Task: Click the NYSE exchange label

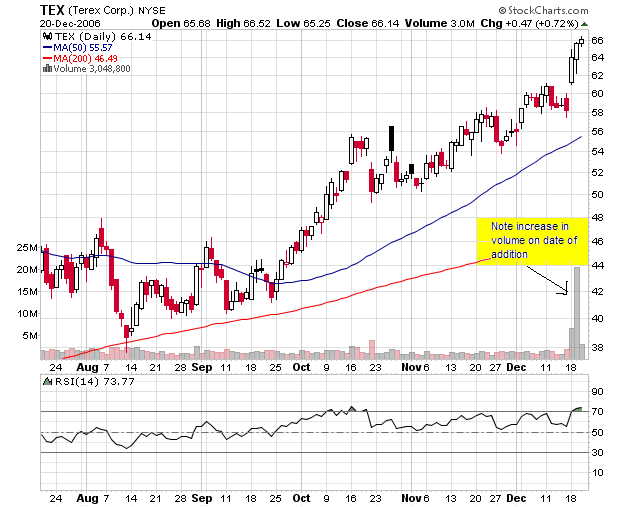Action: click(x=152, y=11)
